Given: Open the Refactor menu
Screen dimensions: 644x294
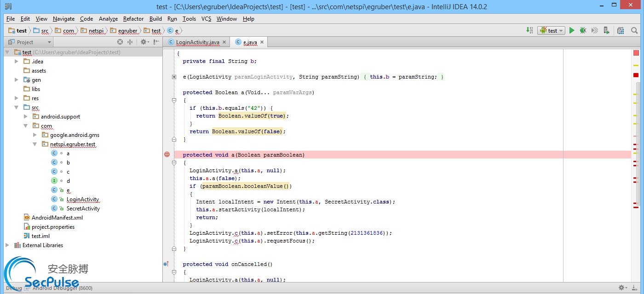Looking at the screenshot, I should (133, 19).
